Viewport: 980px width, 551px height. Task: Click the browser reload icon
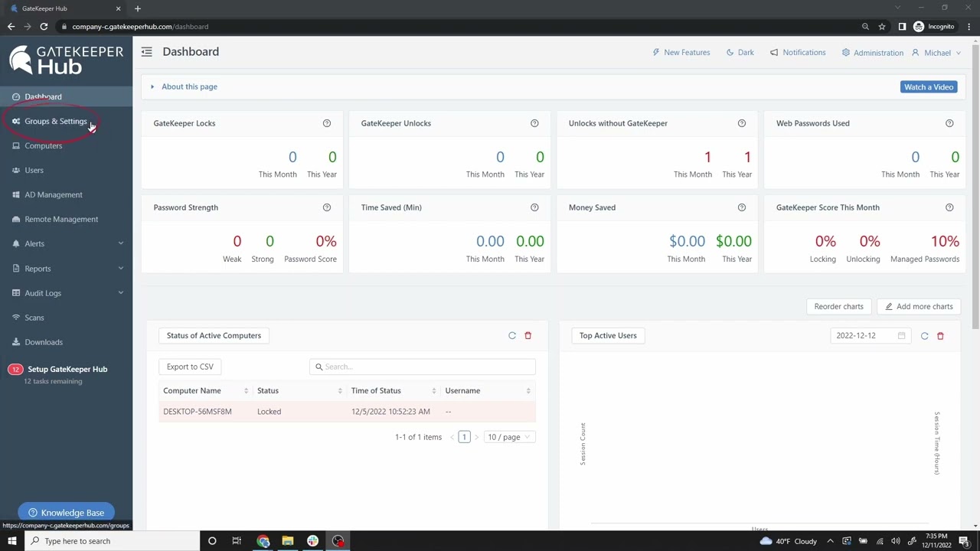(x=44, y=27)
